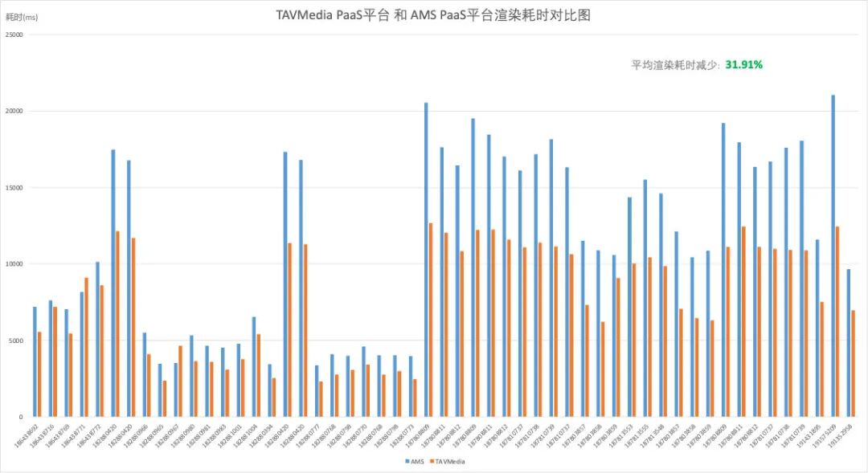
Task: Click the 15000 y-axis tick label
Action: (14, 188)
